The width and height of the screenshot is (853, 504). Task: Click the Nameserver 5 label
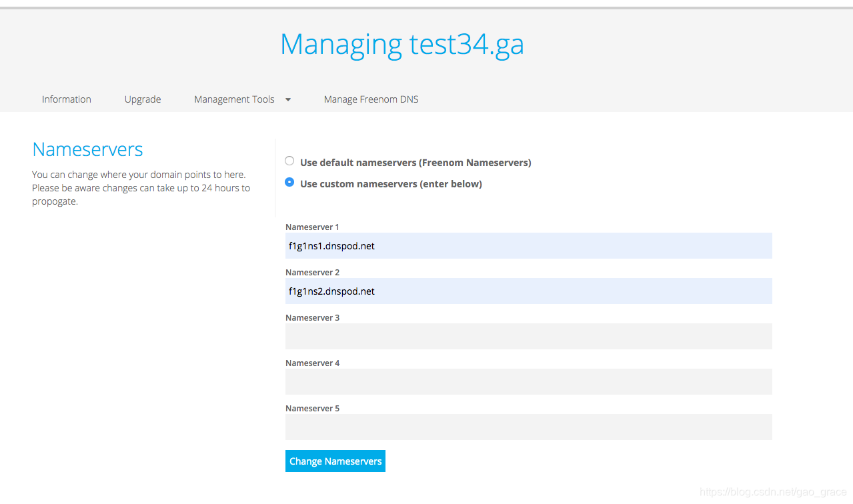pos(313,409)
